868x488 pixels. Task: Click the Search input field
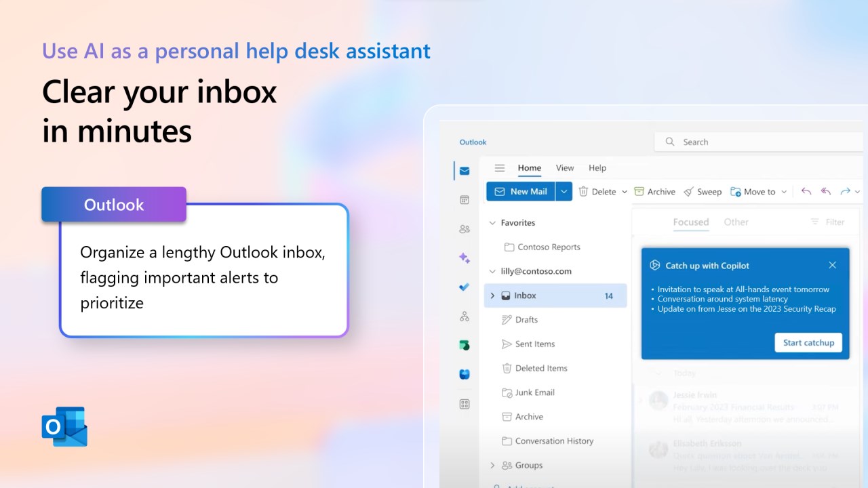pos(759,142)
